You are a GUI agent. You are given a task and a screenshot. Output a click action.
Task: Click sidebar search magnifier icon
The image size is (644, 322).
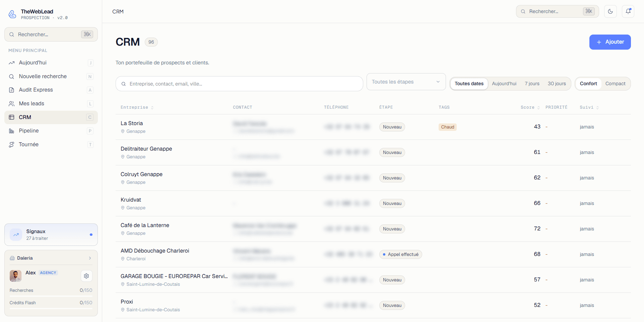[12, 35]
